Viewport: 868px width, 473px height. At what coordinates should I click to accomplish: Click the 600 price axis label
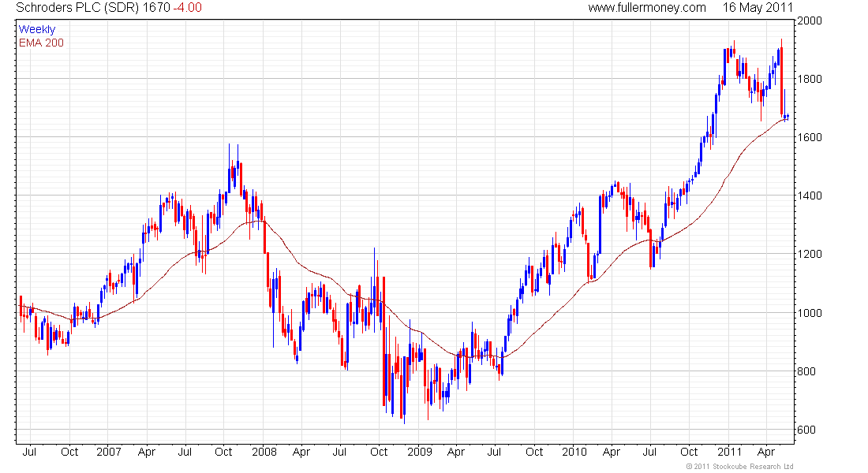pyautogui.click(x=806, y=430)
